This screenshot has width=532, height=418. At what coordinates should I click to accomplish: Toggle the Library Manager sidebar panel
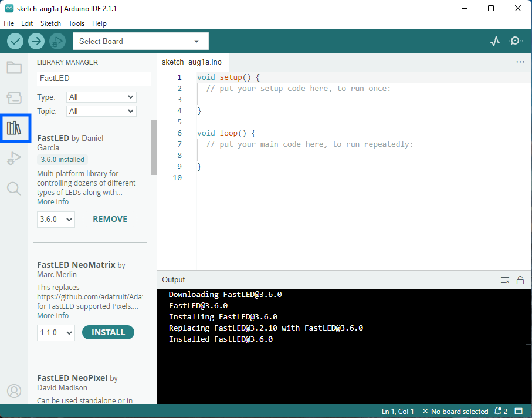15,128
